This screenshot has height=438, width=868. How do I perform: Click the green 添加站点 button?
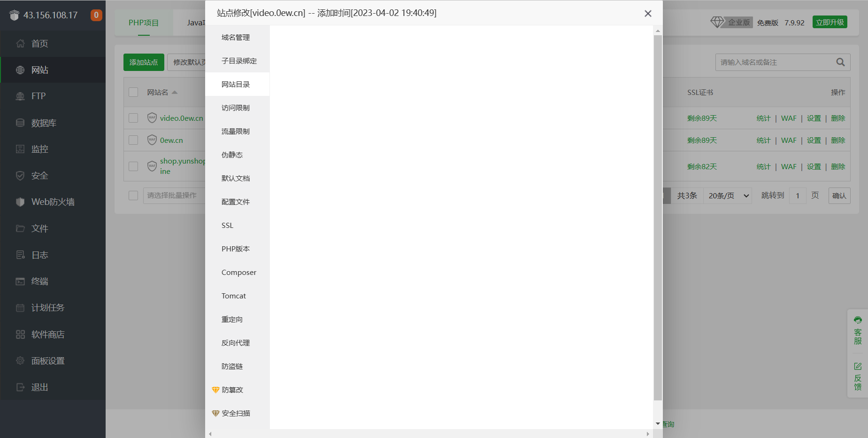(x=144, y=62)
